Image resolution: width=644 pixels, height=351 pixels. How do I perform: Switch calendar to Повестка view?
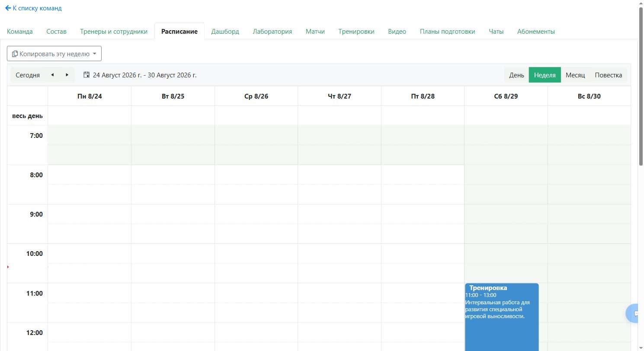tap(608, 75)
